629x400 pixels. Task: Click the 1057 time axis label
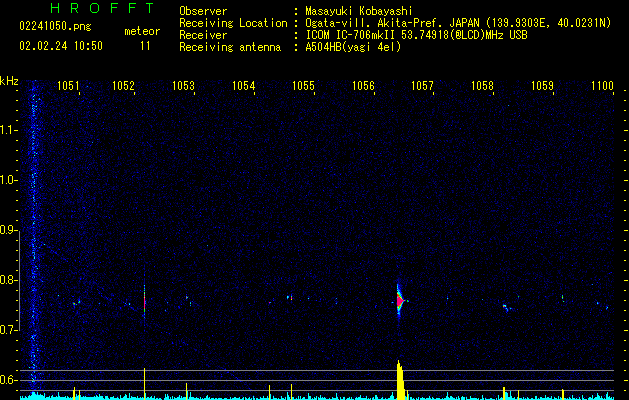pos(422,86)
